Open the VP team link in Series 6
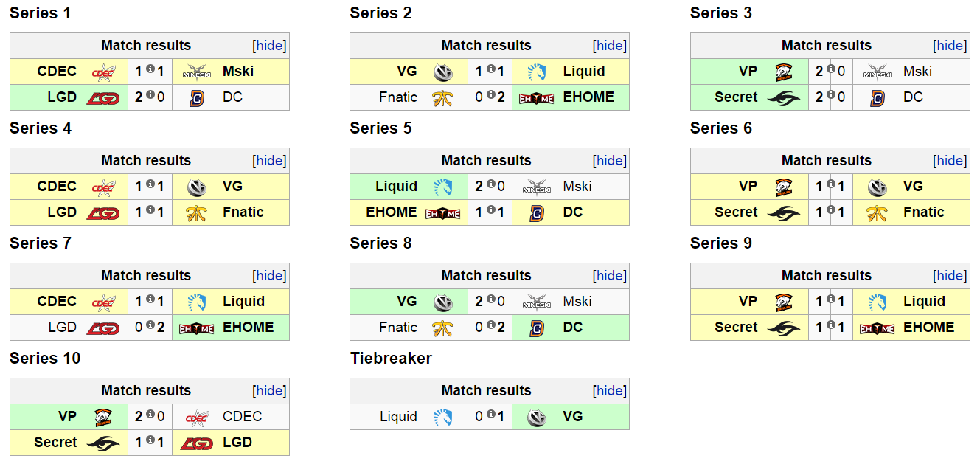Viewport: 980px width, 464px height. point(748,186)
